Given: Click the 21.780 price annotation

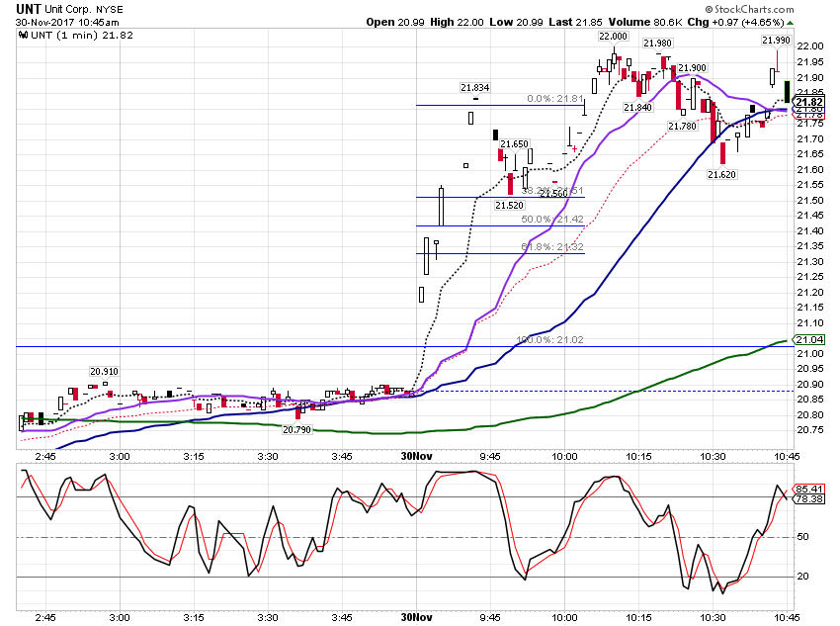Looking at the screenshot, I should coord(682,127).
